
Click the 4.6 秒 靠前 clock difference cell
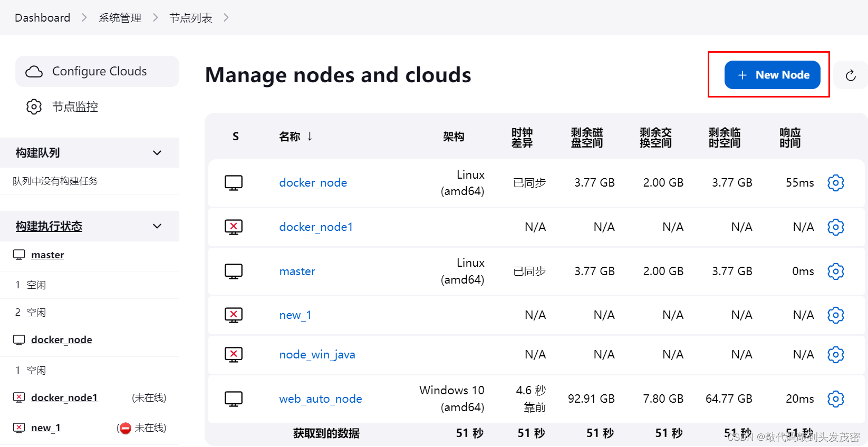[x=531, y=399]
